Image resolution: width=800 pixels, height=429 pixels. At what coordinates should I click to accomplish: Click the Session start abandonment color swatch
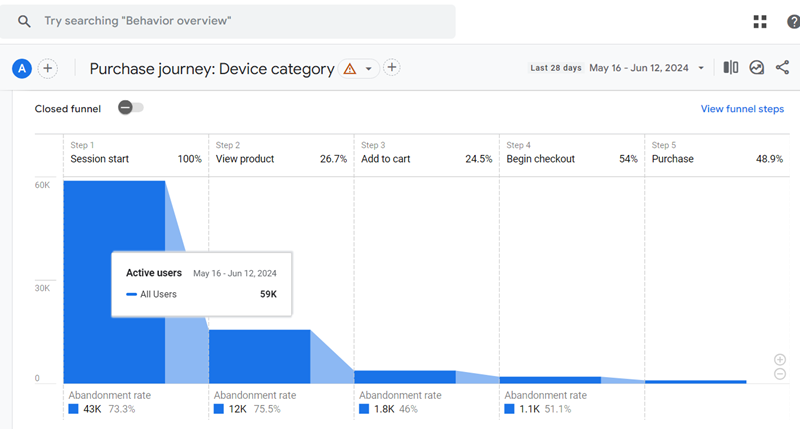click(x=73, y=409)
